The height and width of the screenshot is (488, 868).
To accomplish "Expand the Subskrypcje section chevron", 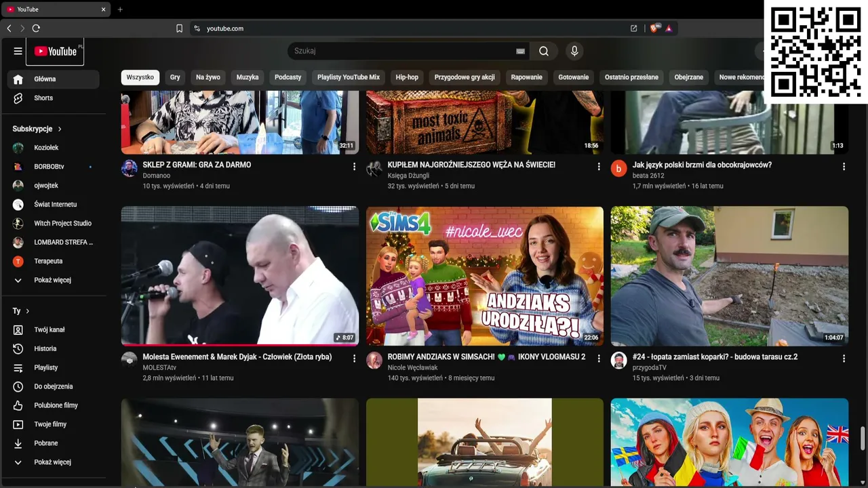I will [60, 129].
